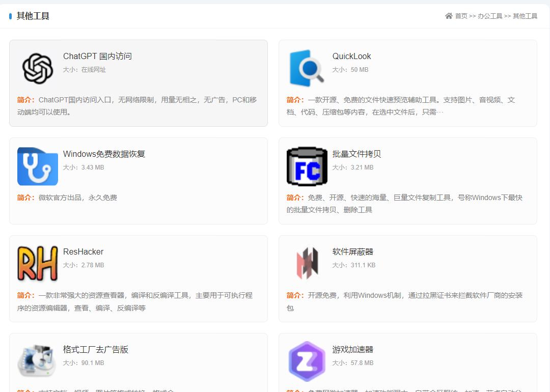Click the 其他工具 page title heading
This screenshot has width=550, height=392.
pos(32,16)
